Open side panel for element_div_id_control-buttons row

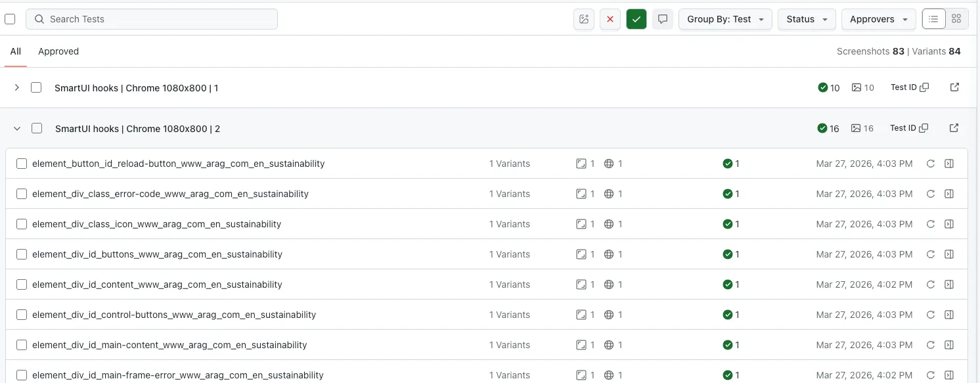[949, 315]
